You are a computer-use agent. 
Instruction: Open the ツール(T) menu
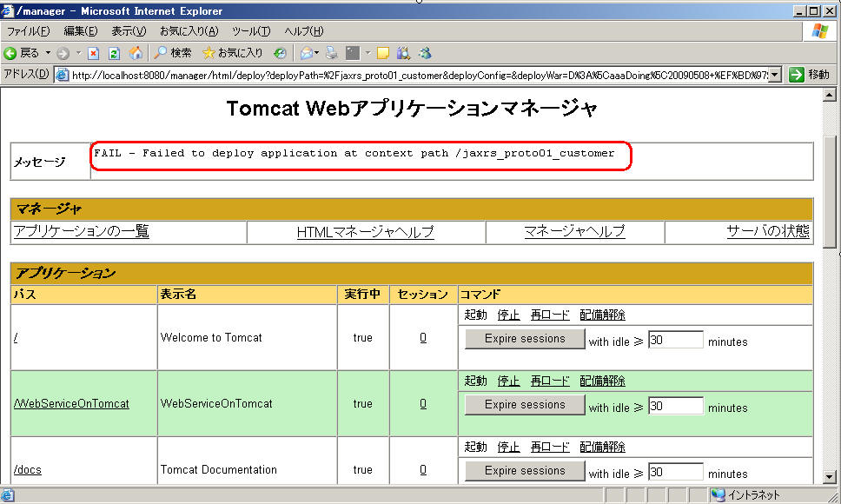250,31
